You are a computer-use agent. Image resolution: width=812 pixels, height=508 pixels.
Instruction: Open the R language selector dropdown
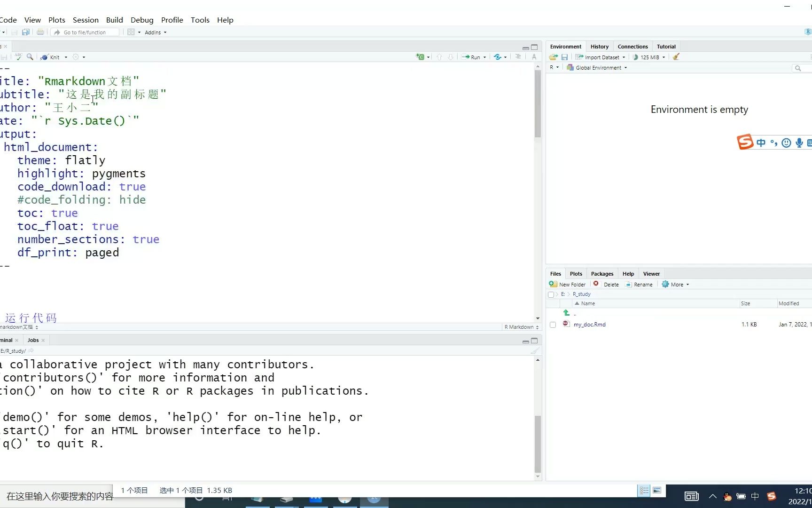(x=554, y=67)
